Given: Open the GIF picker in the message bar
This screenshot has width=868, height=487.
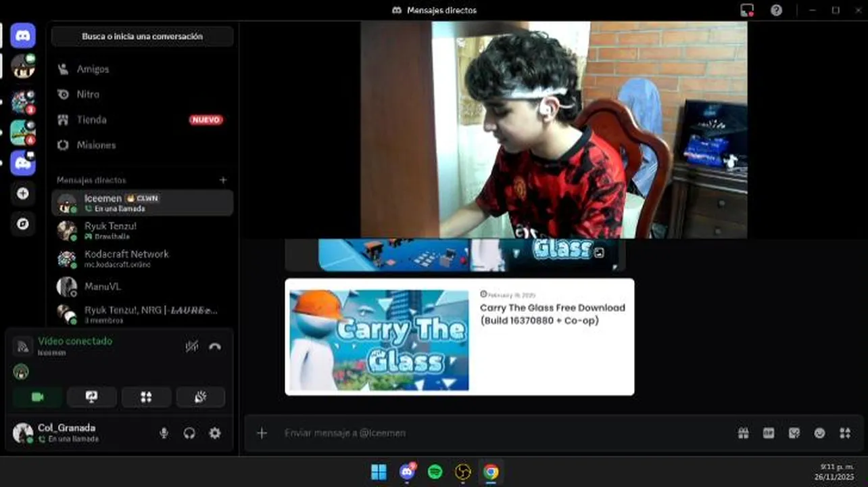Looking at the screenshot, I should coord(769,433).
